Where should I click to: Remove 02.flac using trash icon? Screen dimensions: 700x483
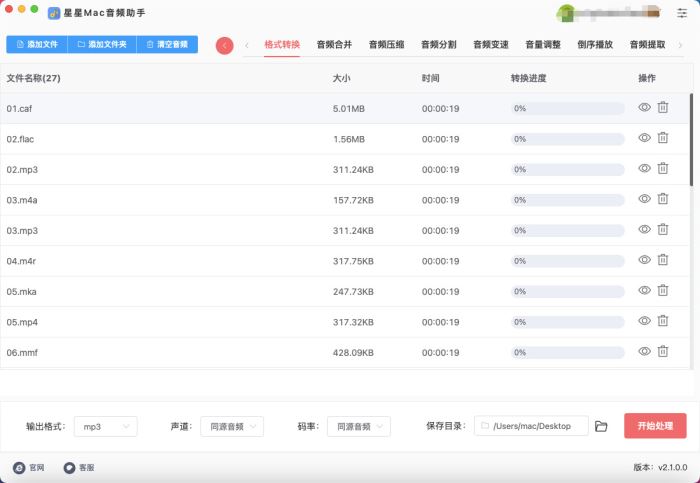coord(663,138)
